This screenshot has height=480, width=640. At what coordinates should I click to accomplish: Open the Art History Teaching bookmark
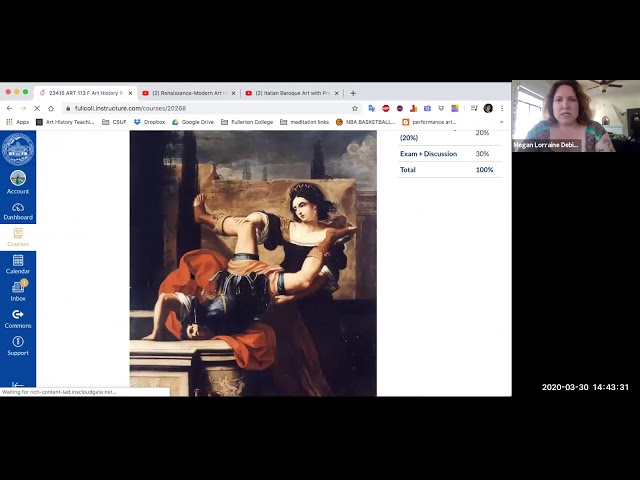[65, 122]
